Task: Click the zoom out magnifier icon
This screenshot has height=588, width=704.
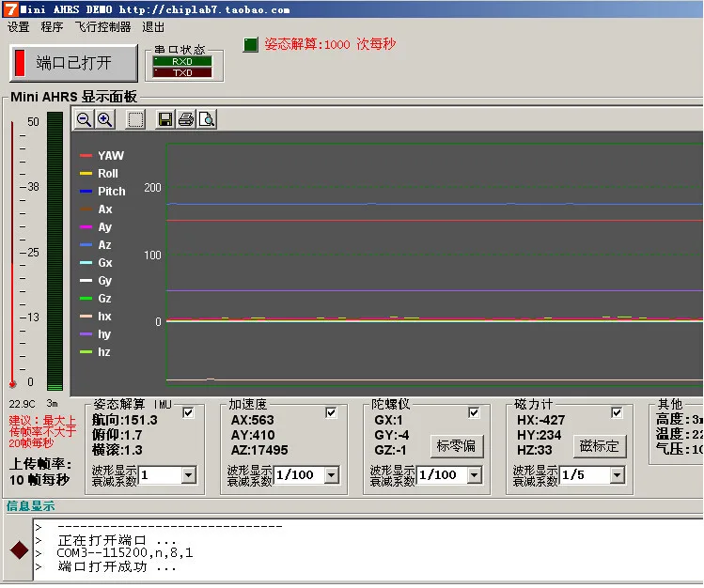Action: 85,119
